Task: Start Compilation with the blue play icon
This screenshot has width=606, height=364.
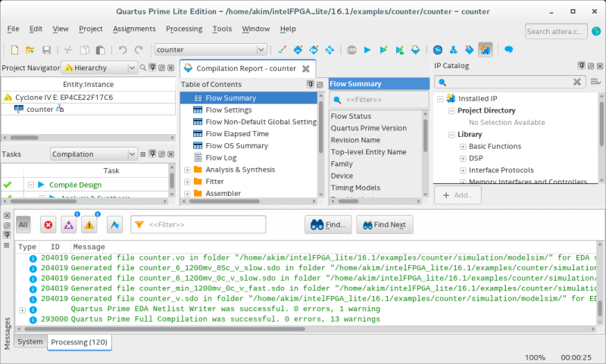Action: (367, 50)
